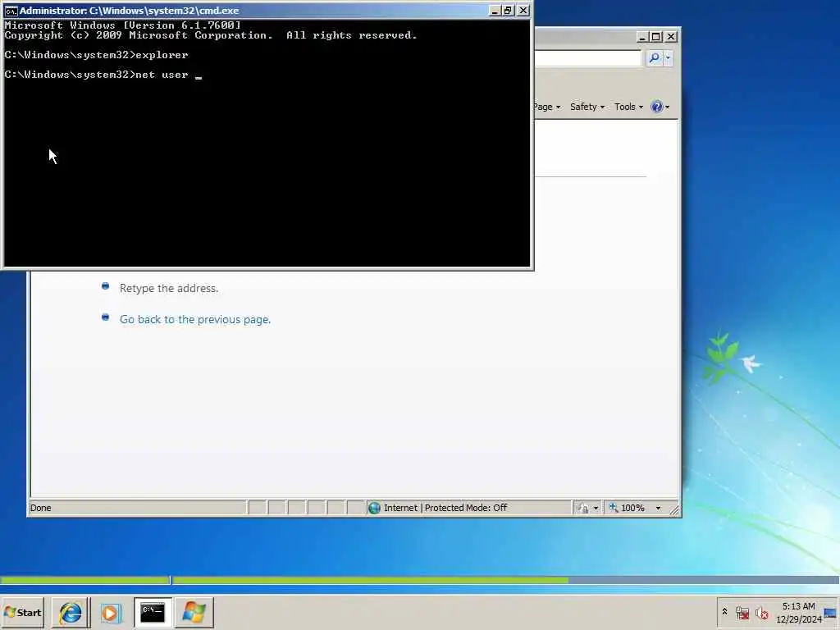Viewport: 840px width, 630px height.
Task: Click the Internet Explorer window resize grip
Action: [674, 510]
